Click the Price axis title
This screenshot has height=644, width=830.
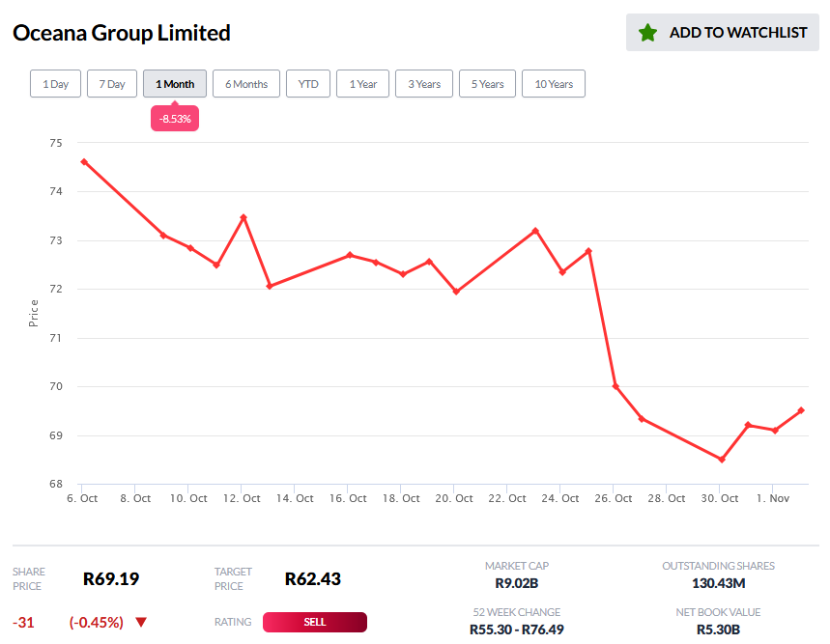[34, 313]
